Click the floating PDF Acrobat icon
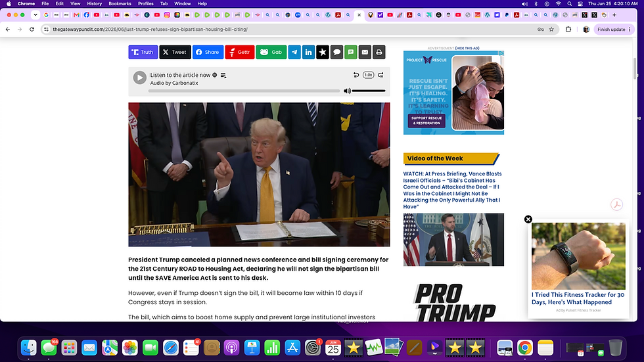This screenshot has width=644, height=362. pos(616,204)
